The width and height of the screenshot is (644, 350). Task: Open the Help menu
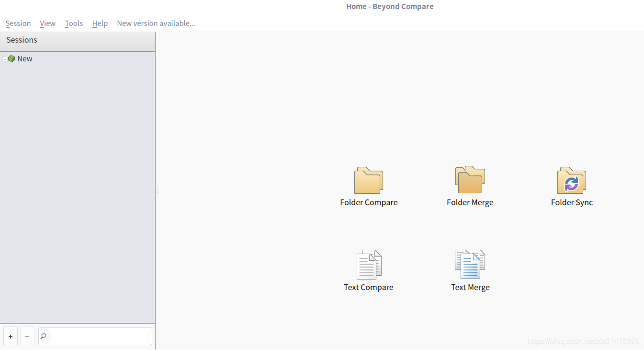click(100, 23)
